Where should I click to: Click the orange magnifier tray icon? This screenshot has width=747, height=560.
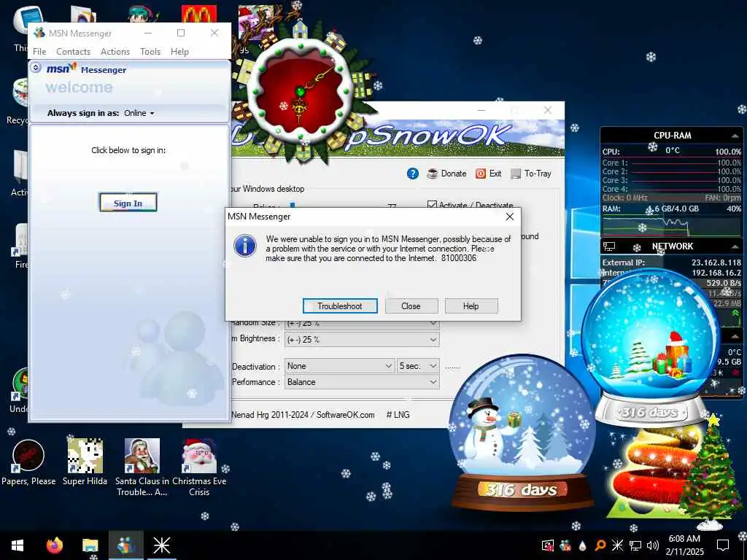click(x=600, y=545)
